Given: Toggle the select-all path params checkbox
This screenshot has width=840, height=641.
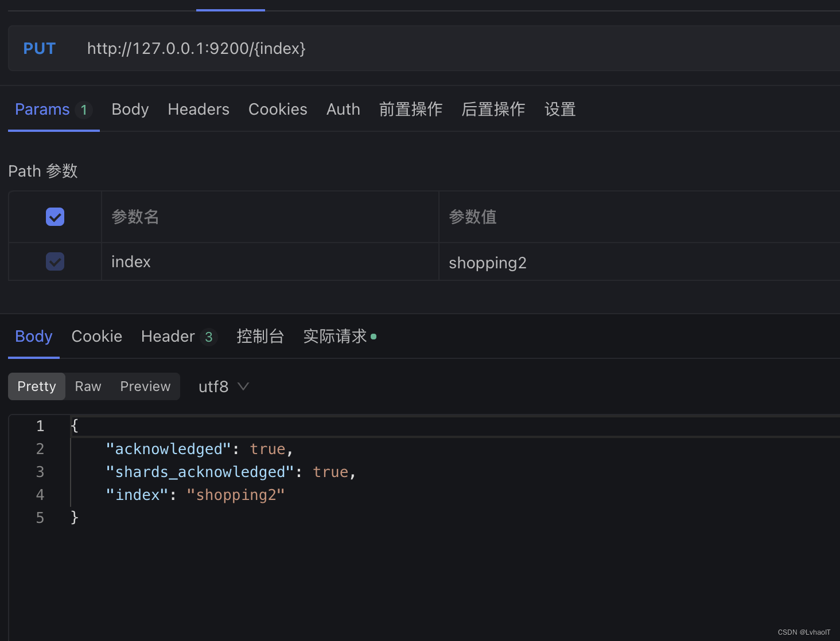Looking at the screenshot, I should pos(55,217).
